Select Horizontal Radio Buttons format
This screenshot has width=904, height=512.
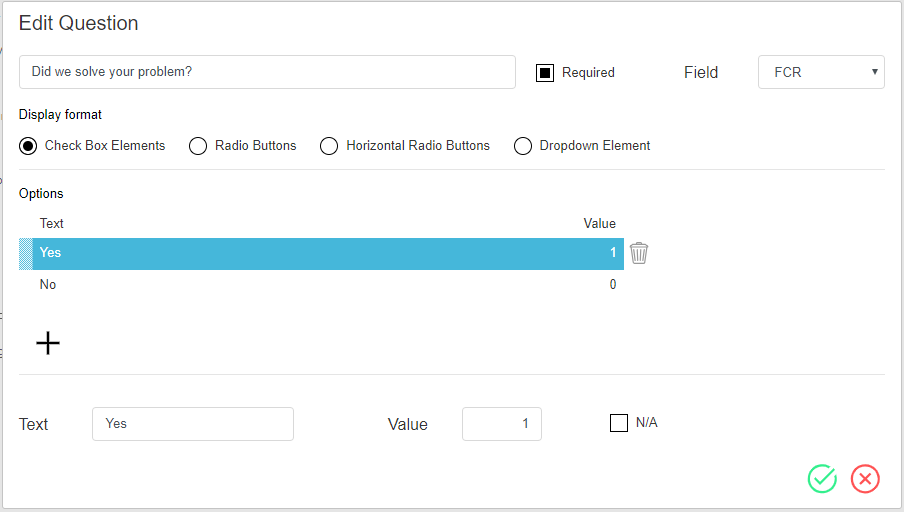pos(329,146)
